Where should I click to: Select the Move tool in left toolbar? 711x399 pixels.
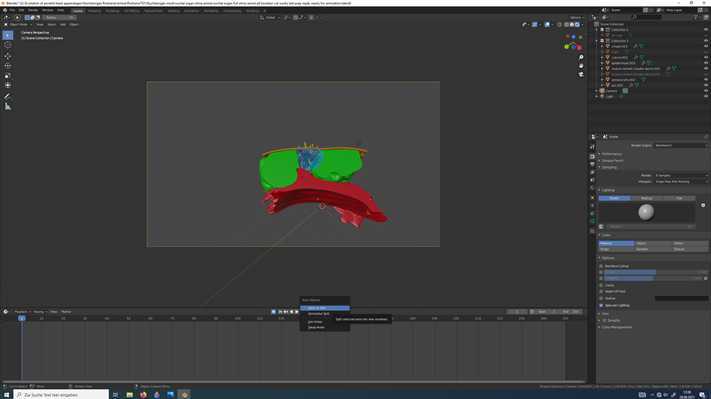(8, 55)
